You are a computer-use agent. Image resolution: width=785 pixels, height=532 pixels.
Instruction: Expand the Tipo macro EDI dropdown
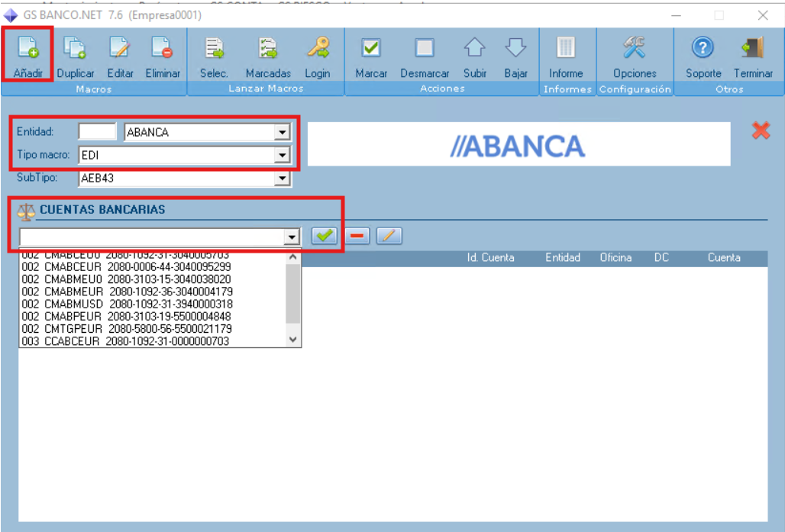[283, 155]
